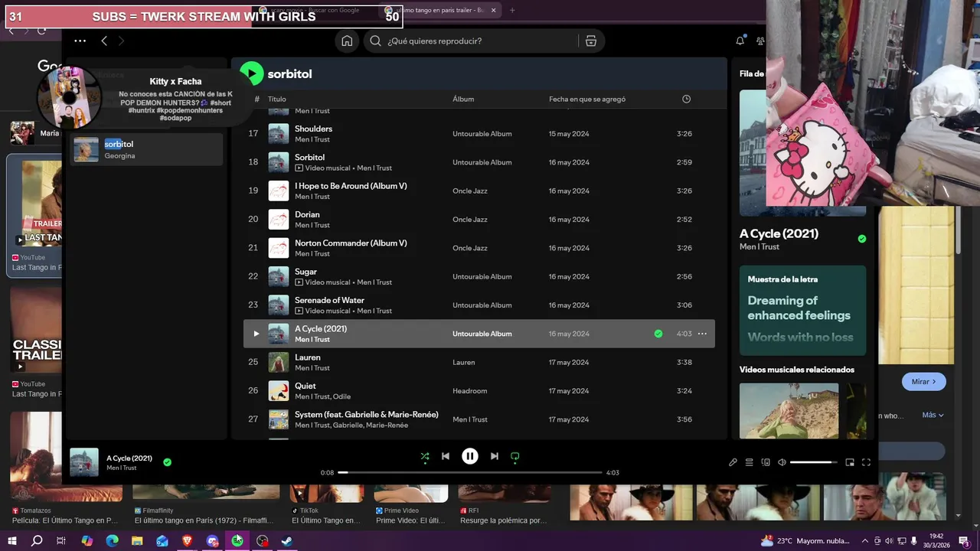Adjust the Spotify volume slider
This screenshot has height=551, width=980.
[813, 462]
